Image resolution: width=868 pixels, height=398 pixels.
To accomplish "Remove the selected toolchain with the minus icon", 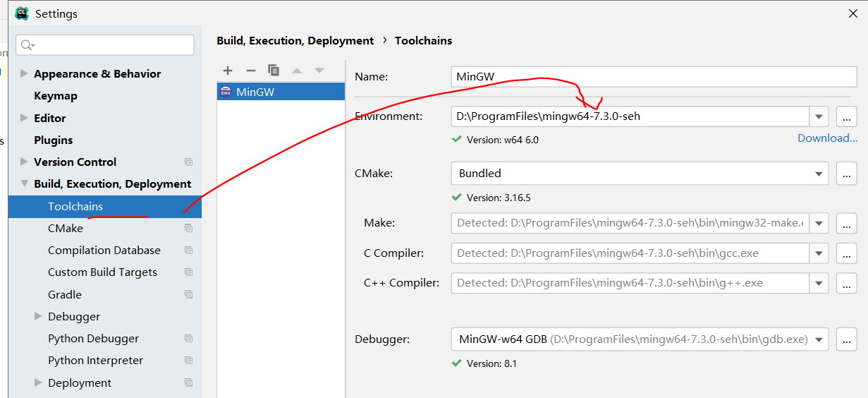I will tap(250, 71).
